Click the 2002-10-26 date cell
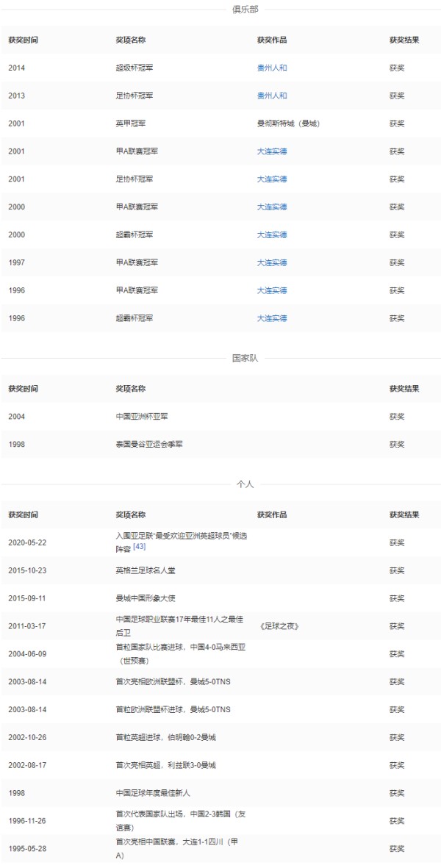 click(27, 737)
